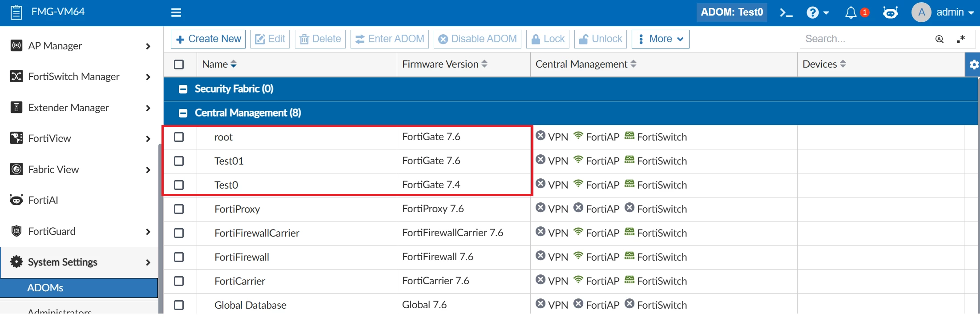Check the Test01 ADOM checkbox
This screenshot has height=326, width=980.
coord(179,161)
